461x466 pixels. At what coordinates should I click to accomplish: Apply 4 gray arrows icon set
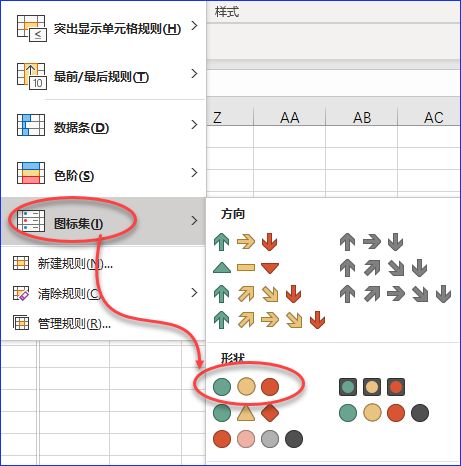[383, 268]
